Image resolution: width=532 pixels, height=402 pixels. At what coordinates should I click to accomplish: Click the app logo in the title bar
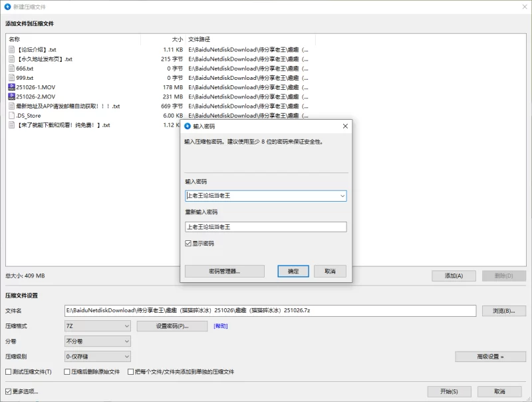coord(7,6)
